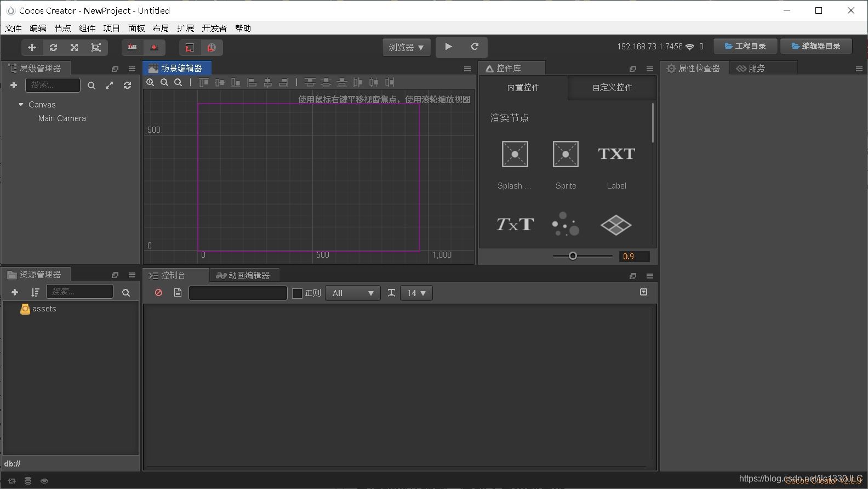Open the 控件库 panel menu
This screenshot has width=868, height=489.
650,69
